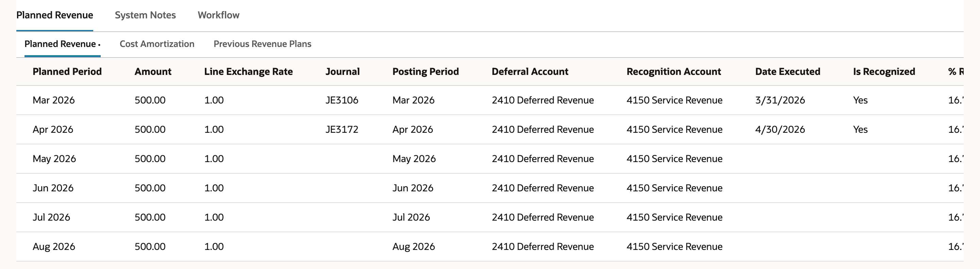Click the 1.00 exchange rate in the Mar 2026 row
Screen dimensions: 980x269
tap(214, 100)
